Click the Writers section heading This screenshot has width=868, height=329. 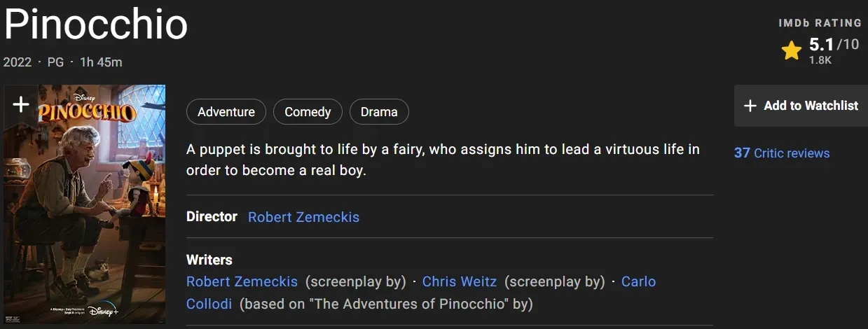click(209, 260)
